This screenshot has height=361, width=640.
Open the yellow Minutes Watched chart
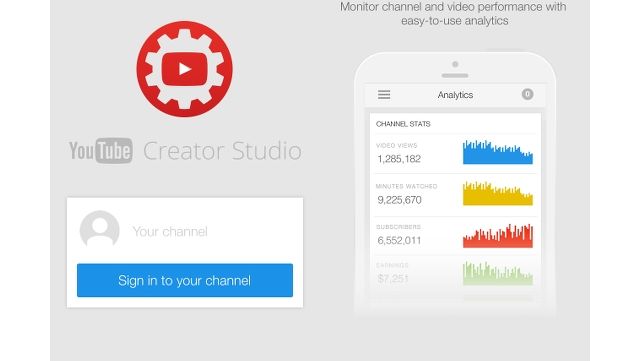pyautogui.click(x=498, y=193)
